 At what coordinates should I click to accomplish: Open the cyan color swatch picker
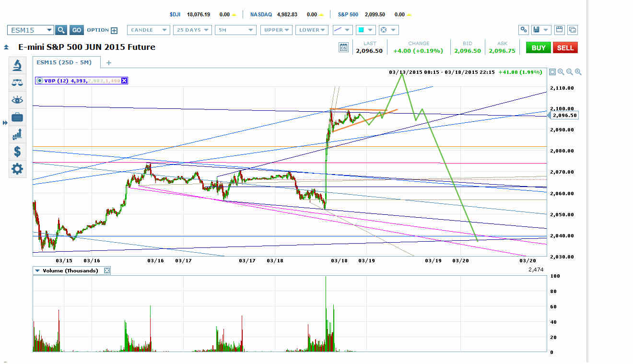366,30
